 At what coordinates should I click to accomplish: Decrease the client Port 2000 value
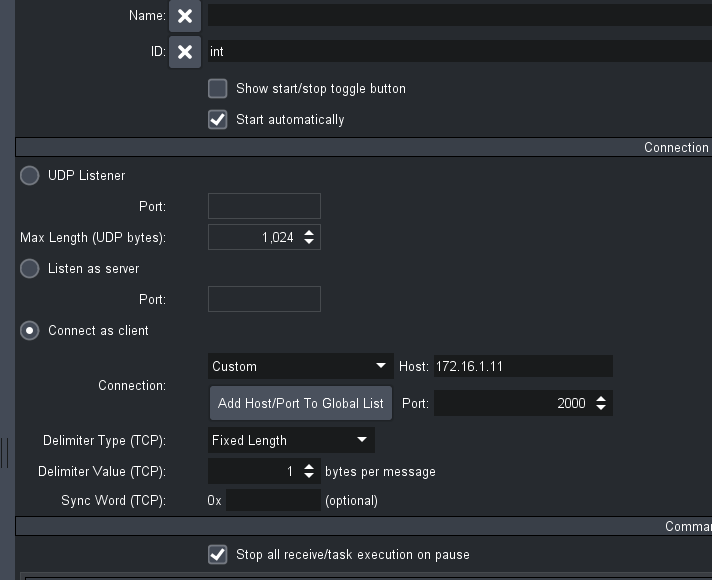click(x=601, y=408)
